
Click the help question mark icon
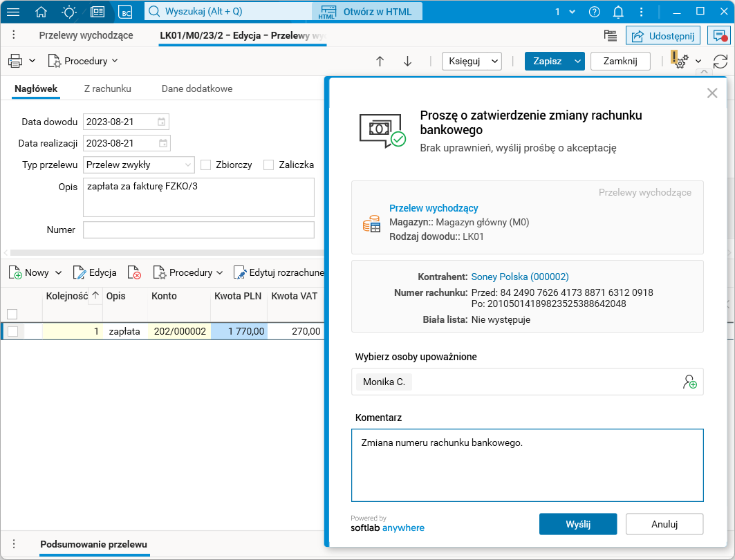click(595, 12)
